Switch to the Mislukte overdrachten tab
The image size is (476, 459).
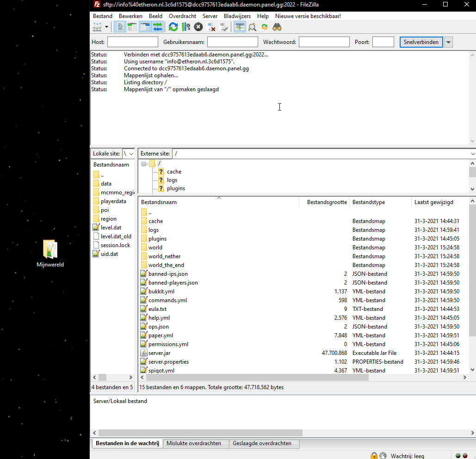click(194, 443)
